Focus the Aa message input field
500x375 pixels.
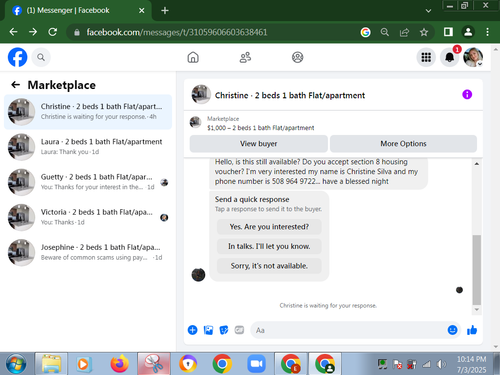coord(348,330)
